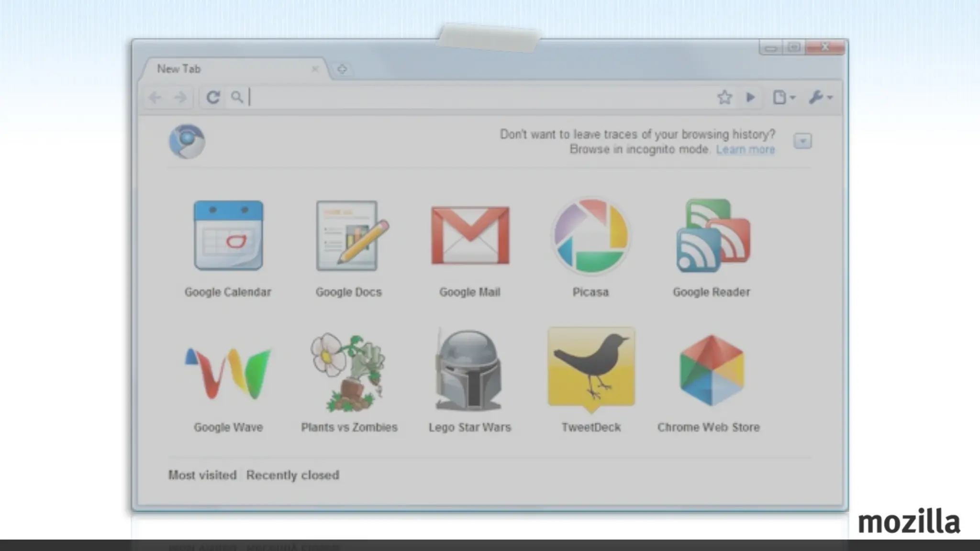Viewport: 980px width, 551px height.
Task: Open the Chrome Web Store icon
Action: coord(712,371)
